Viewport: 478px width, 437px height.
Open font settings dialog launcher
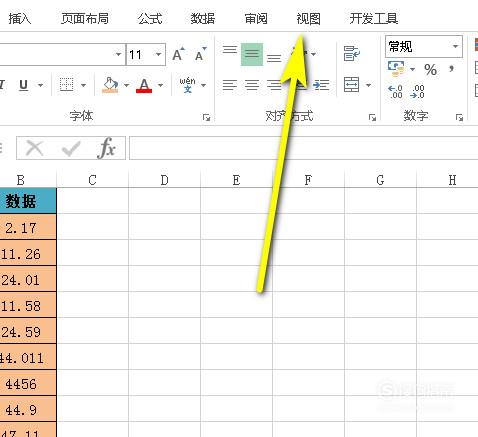(x=206, y=117)
